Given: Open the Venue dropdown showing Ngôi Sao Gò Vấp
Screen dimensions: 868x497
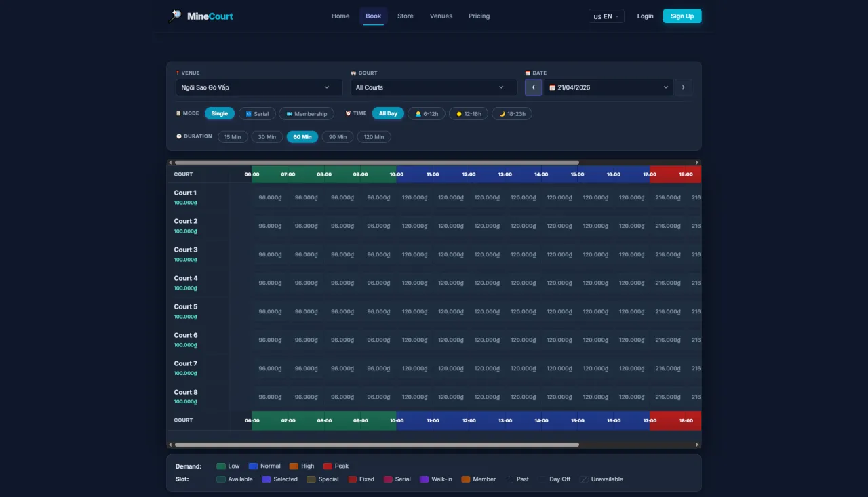Looking at the screenshot, I should (x=259, y=87).
